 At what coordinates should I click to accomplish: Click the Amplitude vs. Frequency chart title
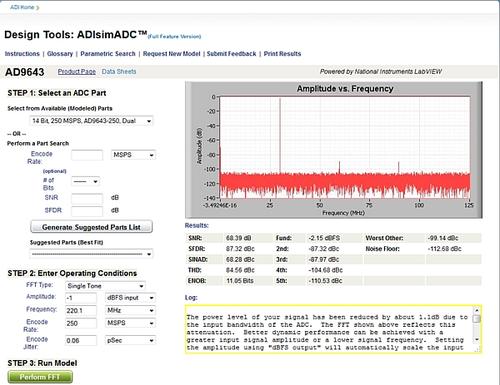345,89
